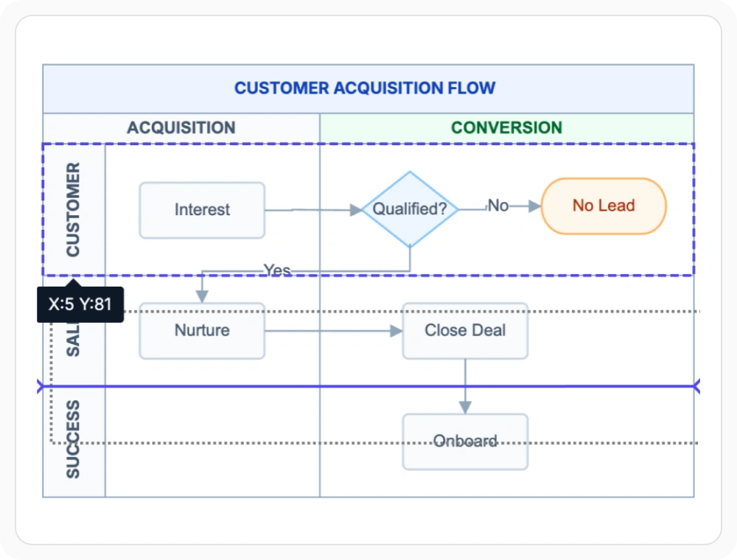Click the arrow from Close Deal to Onboard
The height and width of the screenshot is (560, 737).
tap(465, 386)
